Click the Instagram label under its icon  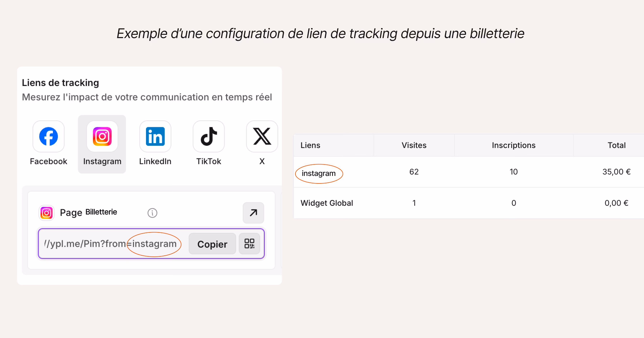coord(102,161)
